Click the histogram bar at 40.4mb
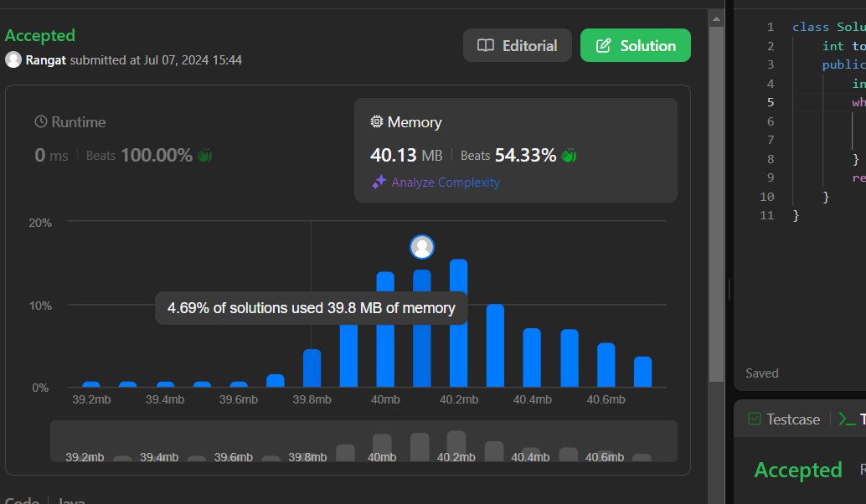866x504 pixels. point(532,357)
